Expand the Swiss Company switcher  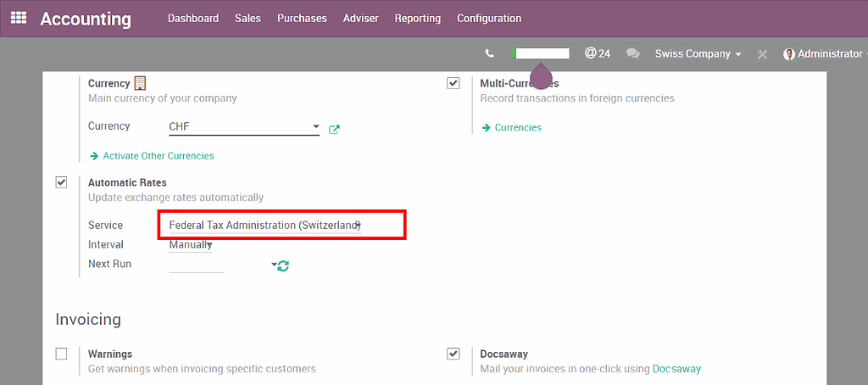(x=698, y=53)
